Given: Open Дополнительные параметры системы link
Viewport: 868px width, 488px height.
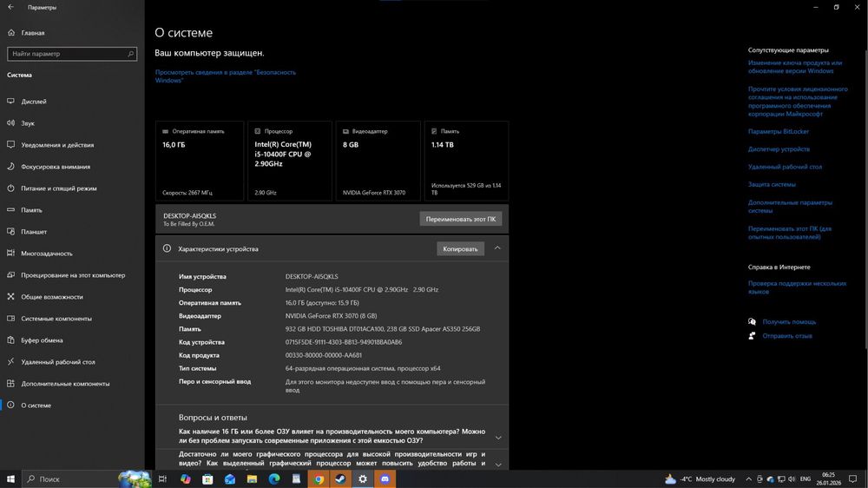Looking at the screenshot, I should pyautogui.click(x=790, y=206).
